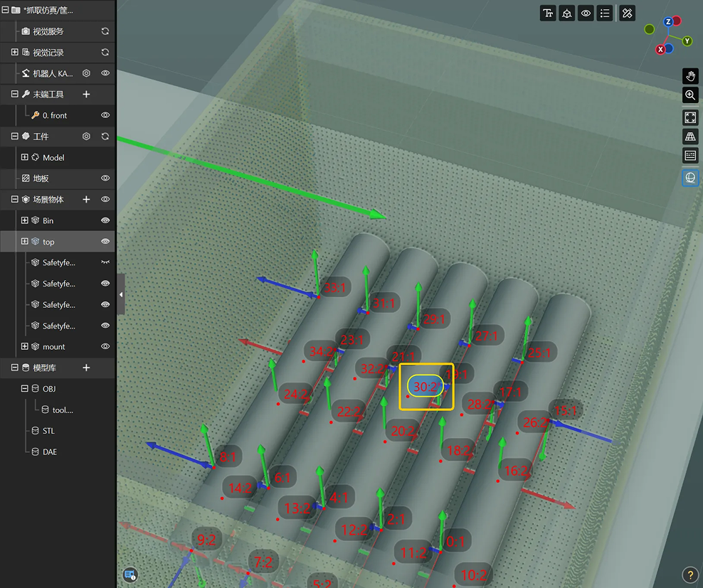Image resolution: width=703 pixels, height=588 pixels.
Task: Show the hidden first Safetyfe... item
Action: point(105,262)
